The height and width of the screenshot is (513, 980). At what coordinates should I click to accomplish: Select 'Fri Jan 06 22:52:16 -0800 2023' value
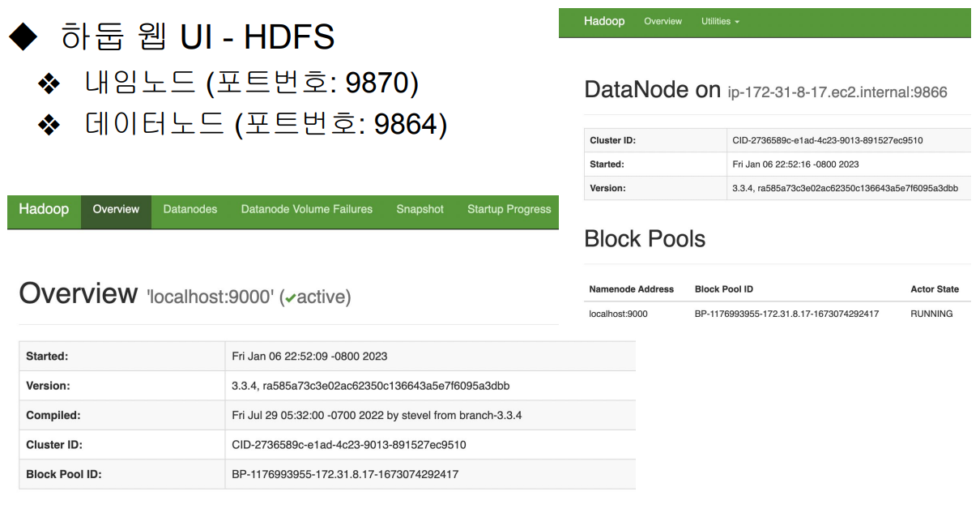coord(795,164)
